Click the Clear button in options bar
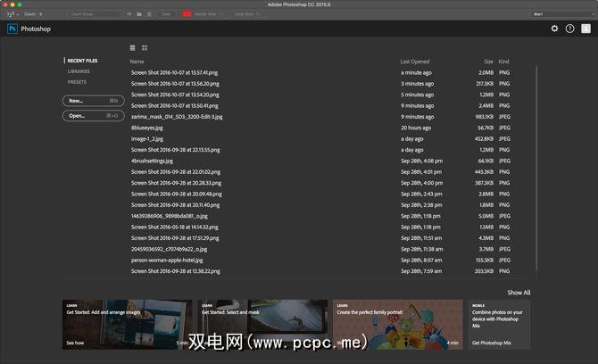The width and height of the screenshot is (598, 364). [x=166, y=14]
